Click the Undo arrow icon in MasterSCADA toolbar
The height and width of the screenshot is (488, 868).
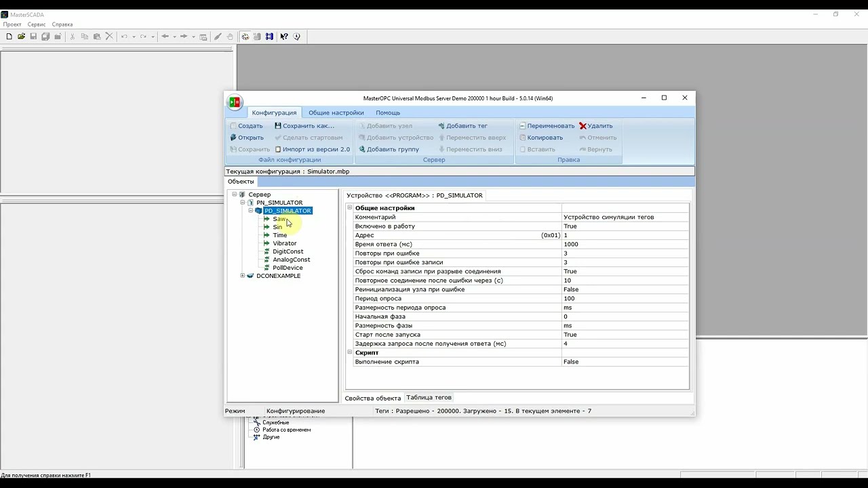124,37
